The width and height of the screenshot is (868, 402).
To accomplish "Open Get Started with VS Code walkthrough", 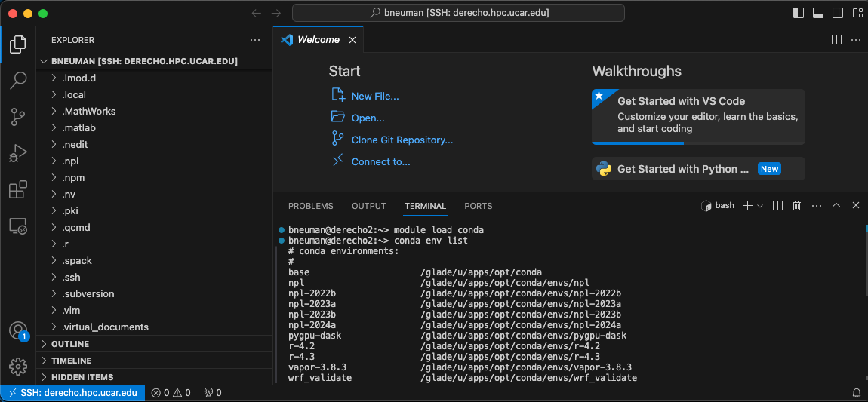I will click(x=698, y=117).
